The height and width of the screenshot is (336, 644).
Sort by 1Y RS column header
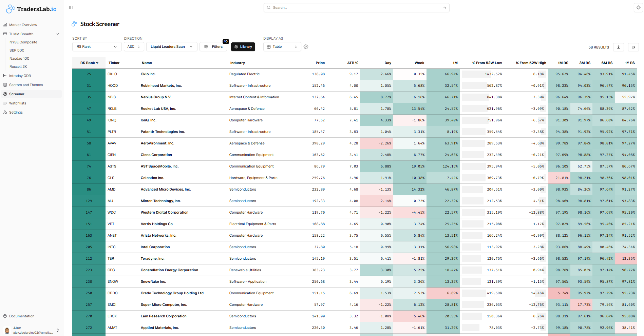pos(630,63)
